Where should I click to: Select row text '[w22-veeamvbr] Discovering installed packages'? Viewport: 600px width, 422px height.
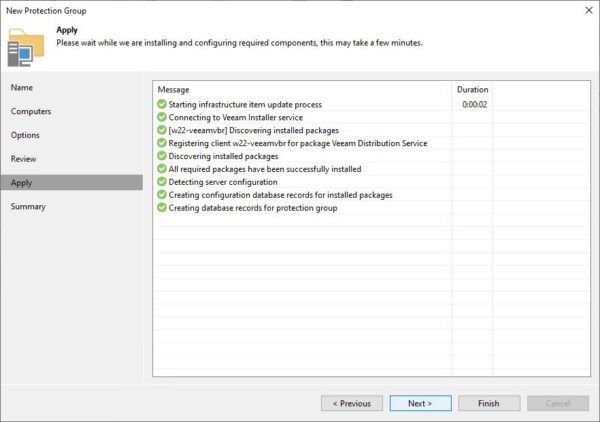point(254,130)
